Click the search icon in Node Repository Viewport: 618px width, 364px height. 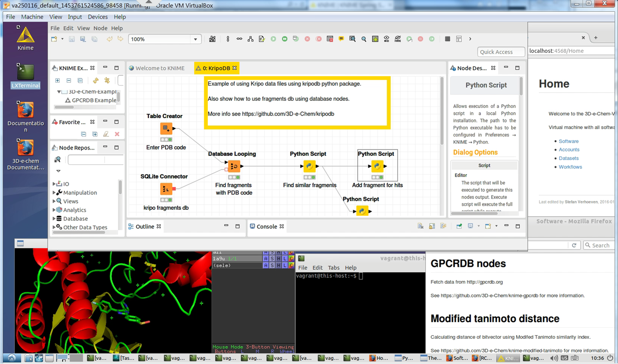[58, 160]
